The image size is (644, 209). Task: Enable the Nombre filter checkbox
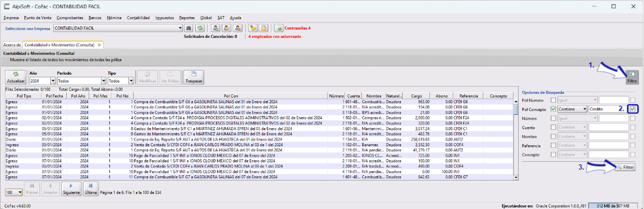pos(554,136)
